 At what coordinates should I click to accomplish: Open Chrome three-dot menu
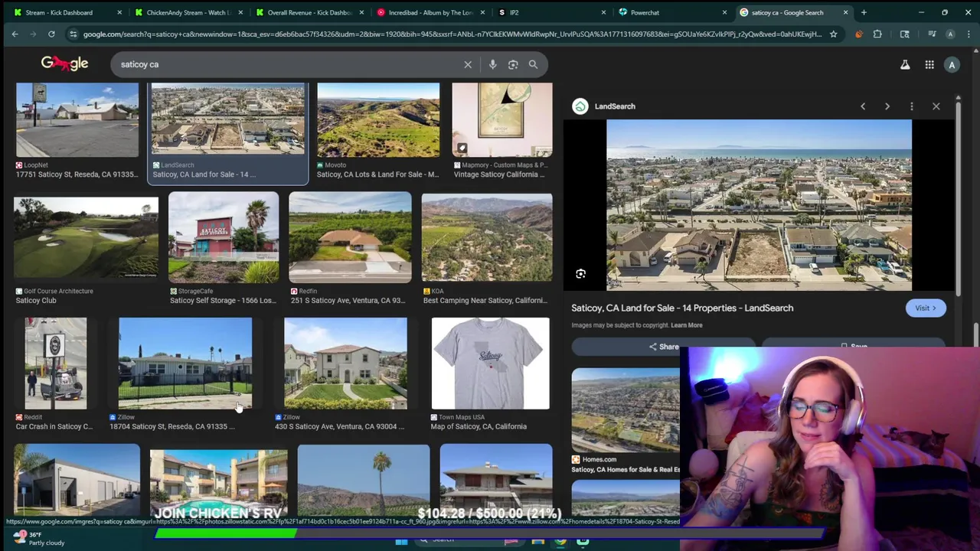click(969, 34)
